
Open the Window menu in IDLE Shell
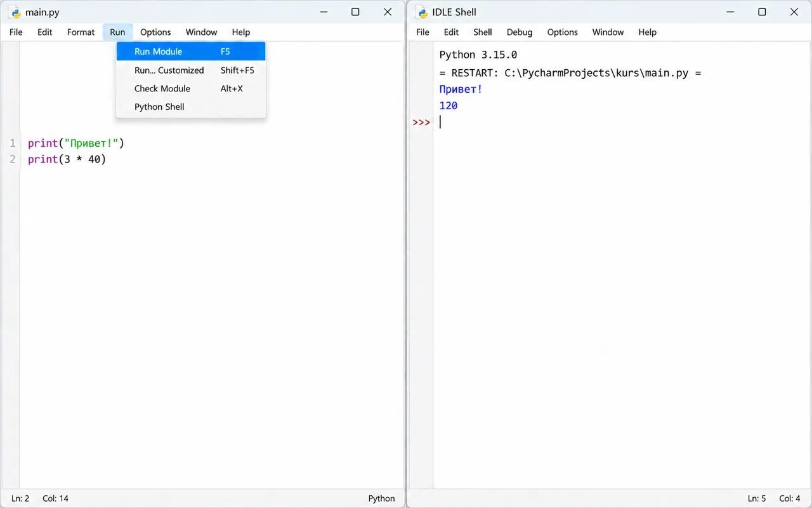[608, 32]
